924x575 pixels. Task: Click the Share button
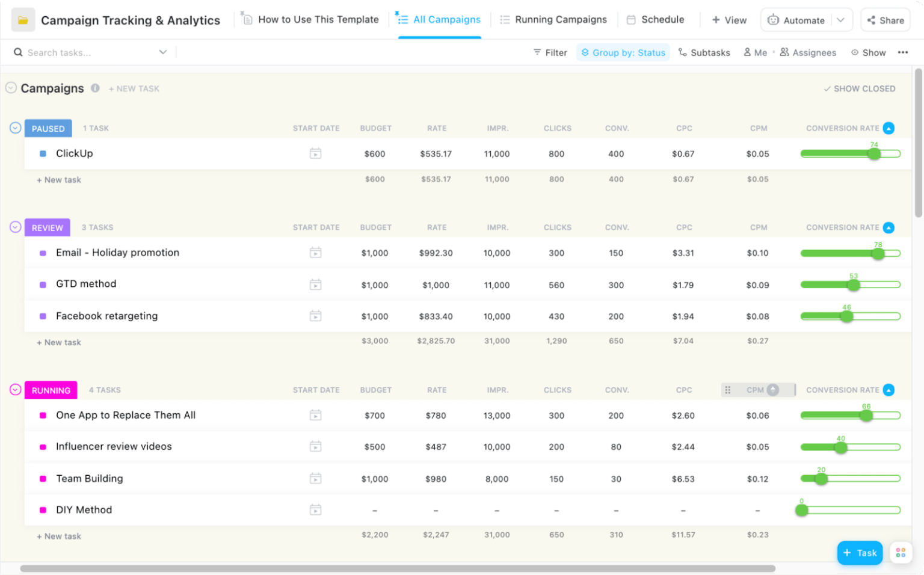click(x=885, y=20)
